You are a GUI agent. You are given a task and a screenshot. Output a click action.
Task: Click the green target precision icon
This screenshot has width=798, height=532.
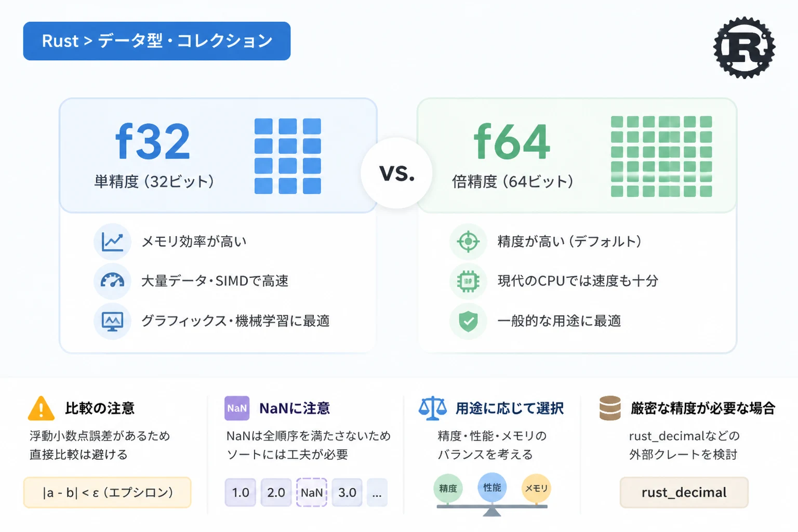(x=468, y=242)
